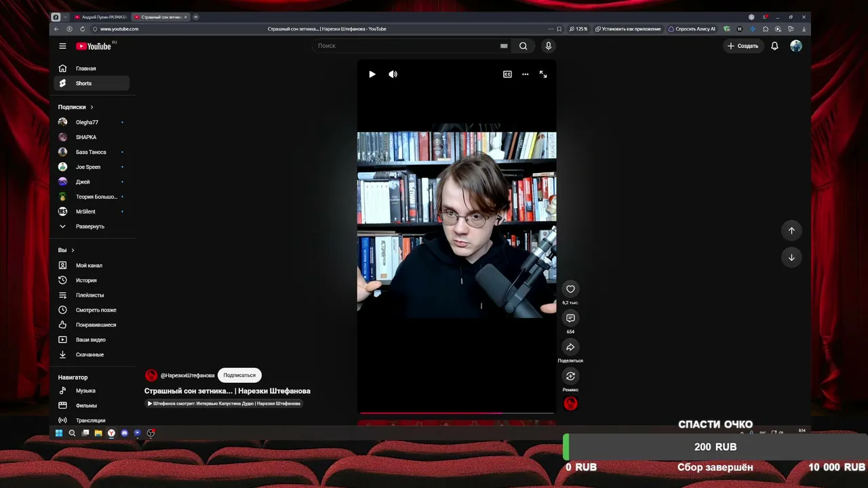
Task: Open YouTube notifications bell
Action: click(x=774, y=46)
